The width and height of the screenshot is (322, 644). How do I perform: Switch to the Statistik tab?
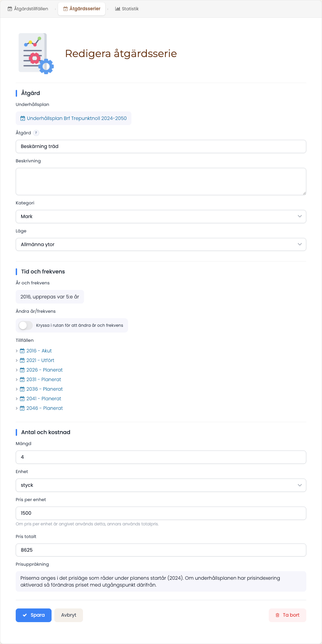pyautogui.click(x=127, y=9)
